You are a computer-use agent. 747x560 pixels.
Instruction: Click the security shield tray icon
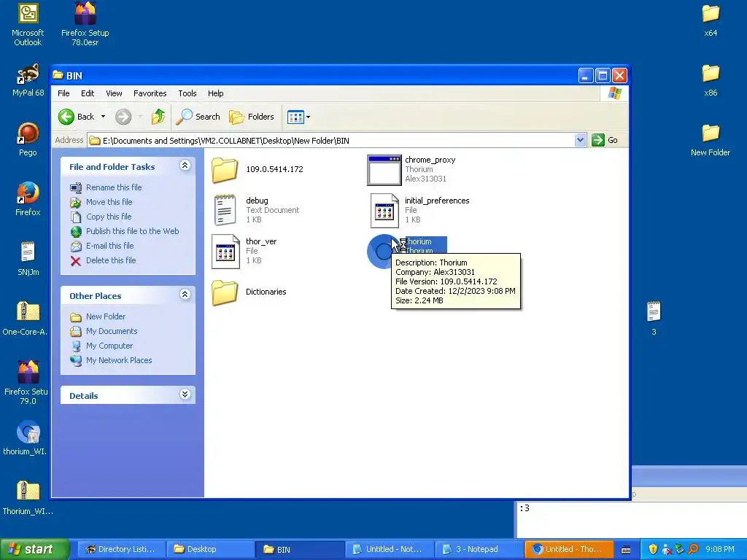tap(653, 550)
